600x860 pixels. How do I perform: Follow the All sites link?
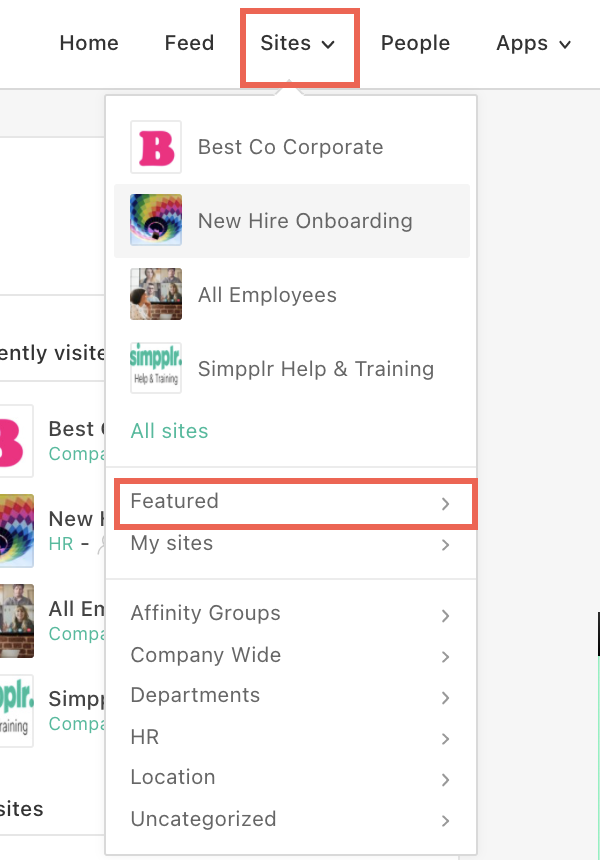[x=169, y=431]
